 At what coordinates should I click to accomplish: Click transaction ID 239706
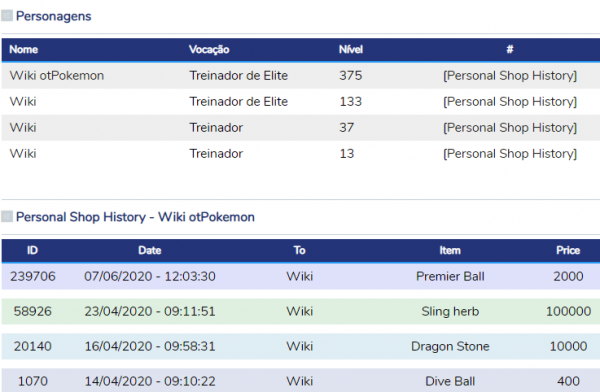point(33,276)
